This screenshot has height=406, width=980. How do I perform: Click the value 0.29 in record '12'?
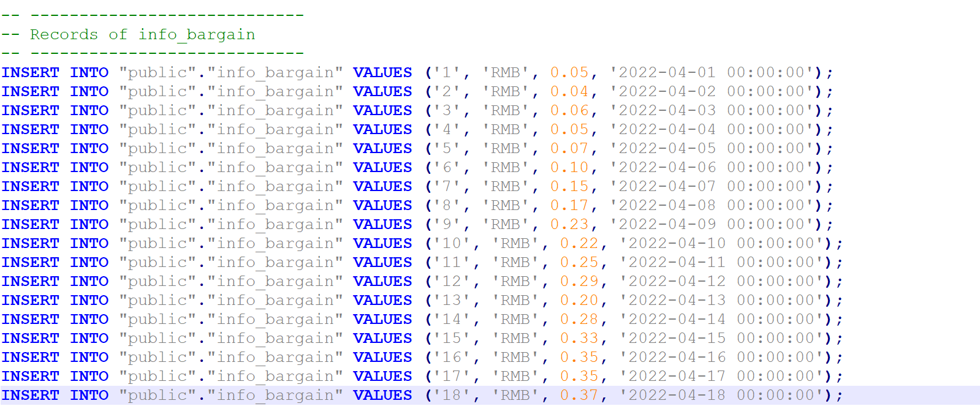(x=579, y=281)
